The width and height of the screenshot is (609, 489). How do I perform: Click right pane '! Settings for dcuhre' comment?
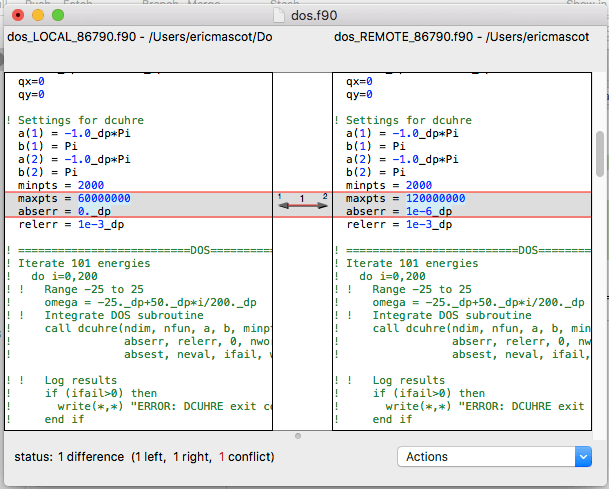pyautogui.click(x=403, y=120)
